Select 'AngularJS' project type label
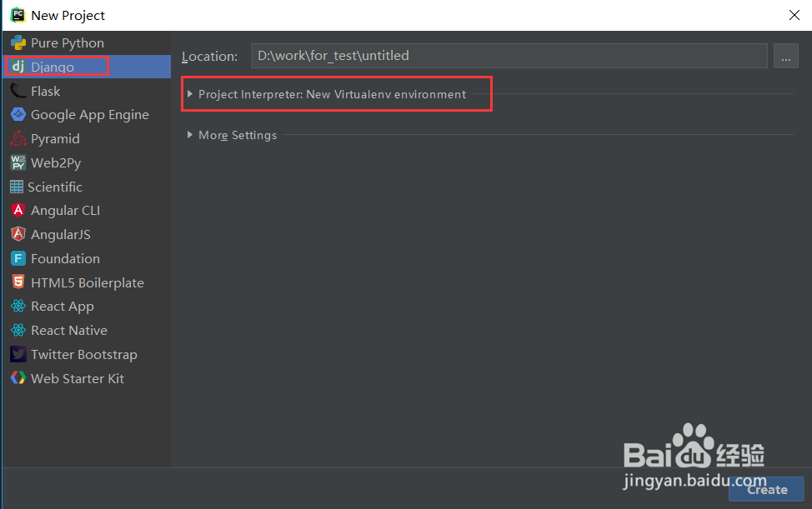 61,234
